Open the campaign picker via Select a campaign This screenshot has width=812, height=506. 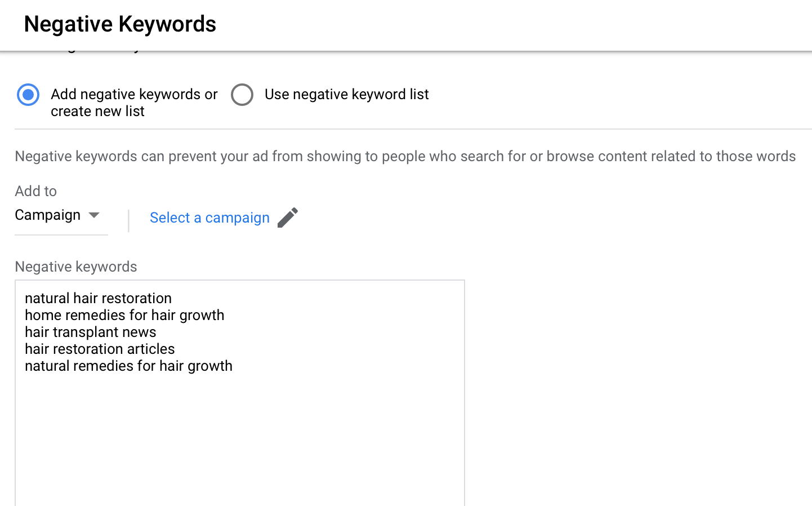pyautogui.click(x=209, y=218)
